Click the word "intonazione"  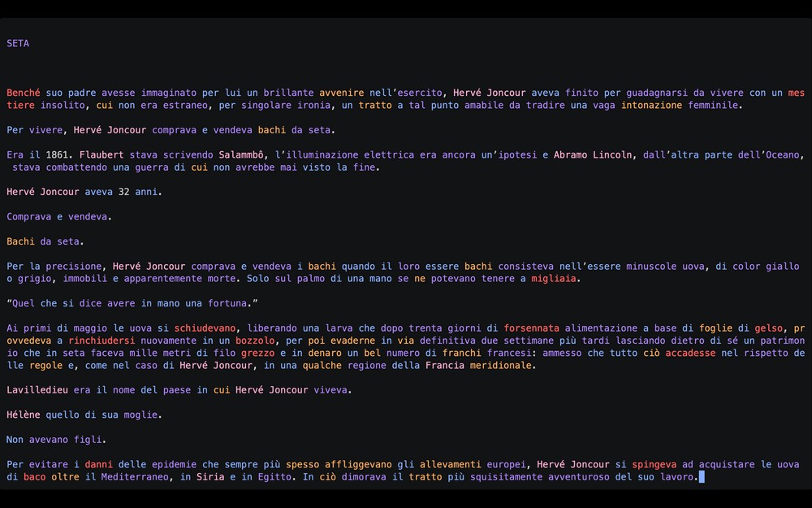point(651,105)
